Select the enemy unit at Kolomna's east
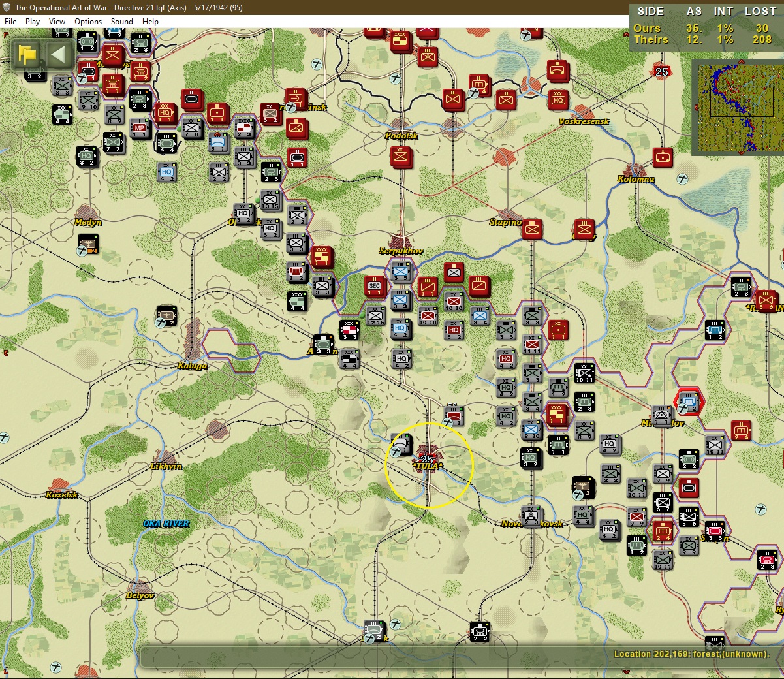The image size is (784, 679). point(663,157)
